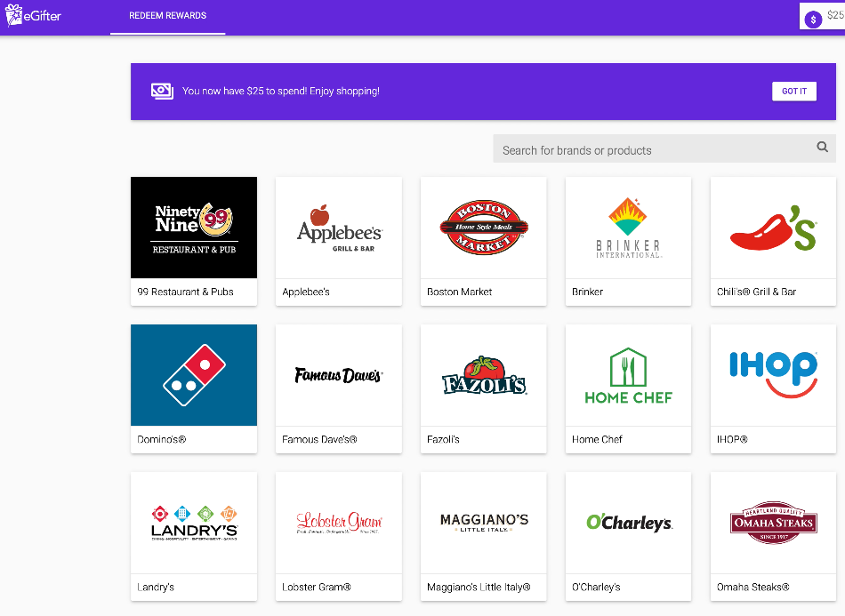The width and height of the screenshot is (845, 616).
Task: Click the 'Chili's® Grill & Bar' label
Action: (x=756, y=292)
